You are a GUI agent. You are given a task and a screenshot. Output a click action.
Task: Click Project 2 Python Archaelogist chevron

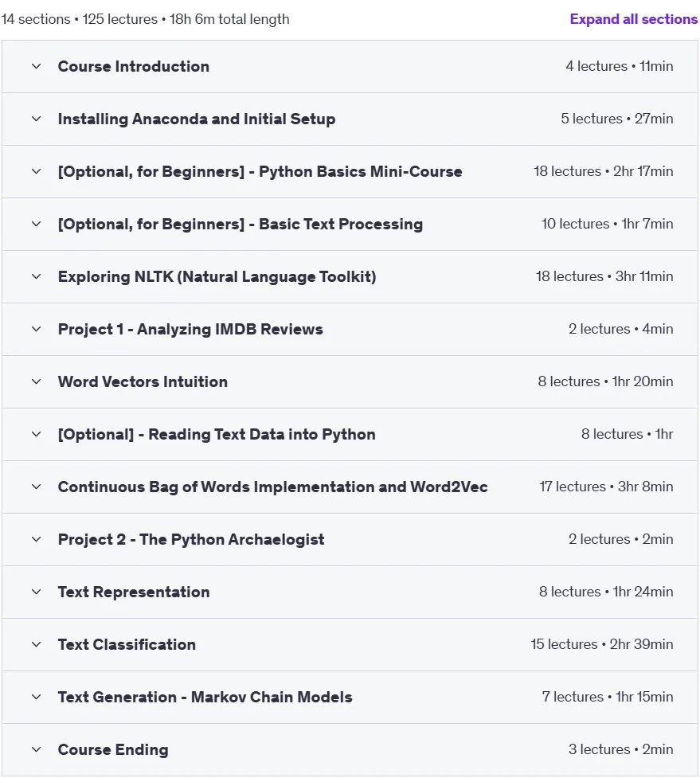click(x=36, y=540)
